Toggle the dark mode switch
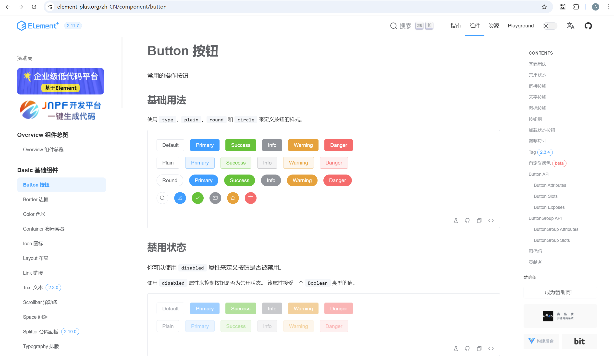This screenshot has width=614, height=364. tap(550, 25)
